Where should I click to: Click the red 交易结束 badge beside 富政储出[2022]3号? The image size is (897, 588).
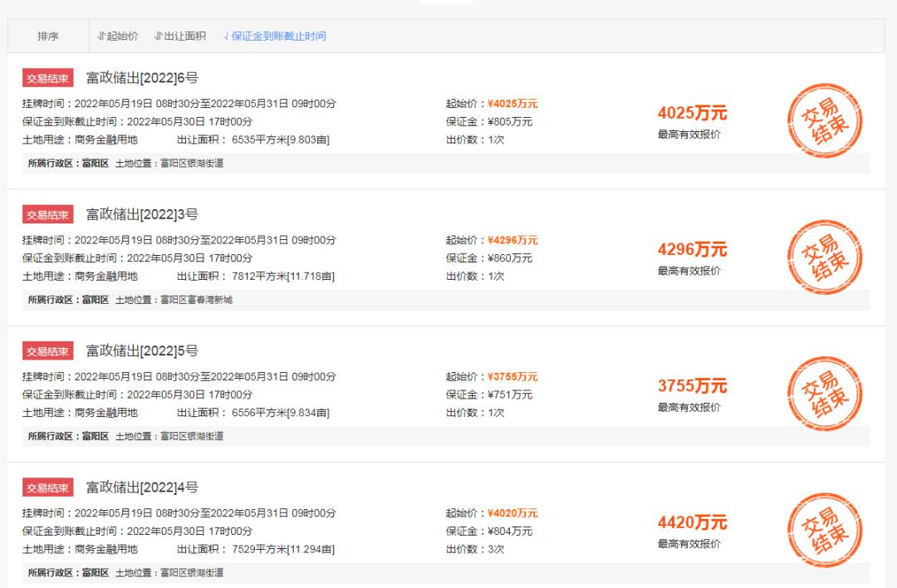[x=49, y=213]
